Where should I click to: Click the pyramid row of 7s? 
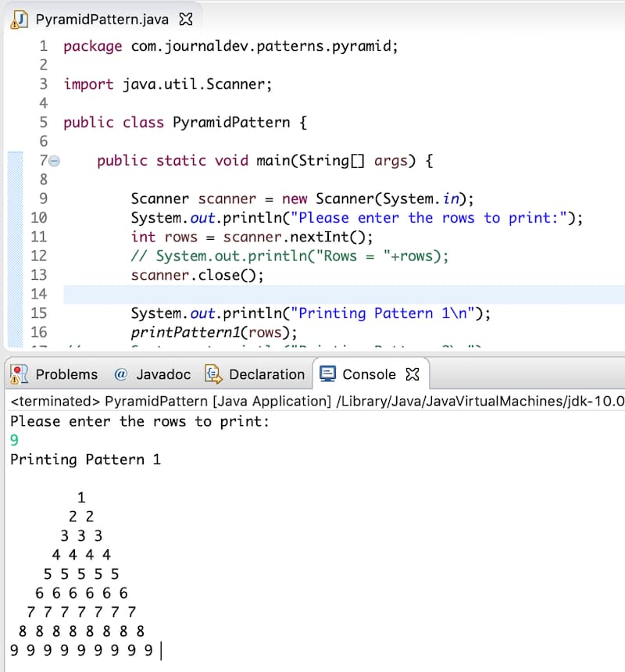(81, 612)
